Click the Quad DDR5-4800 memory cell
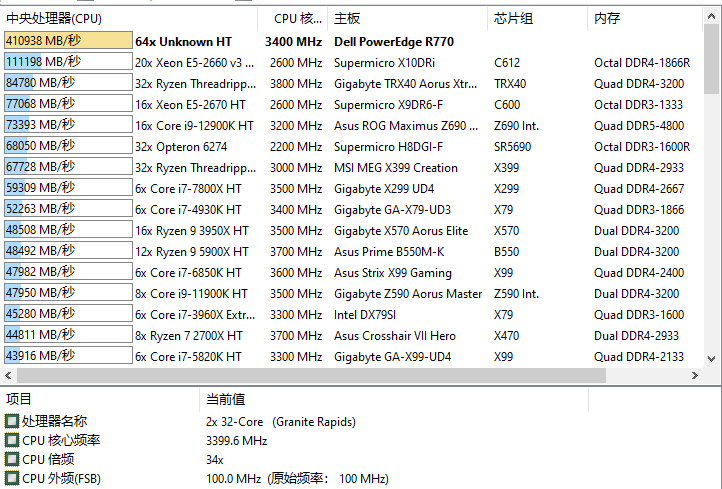722x489 pixels. 639,126
